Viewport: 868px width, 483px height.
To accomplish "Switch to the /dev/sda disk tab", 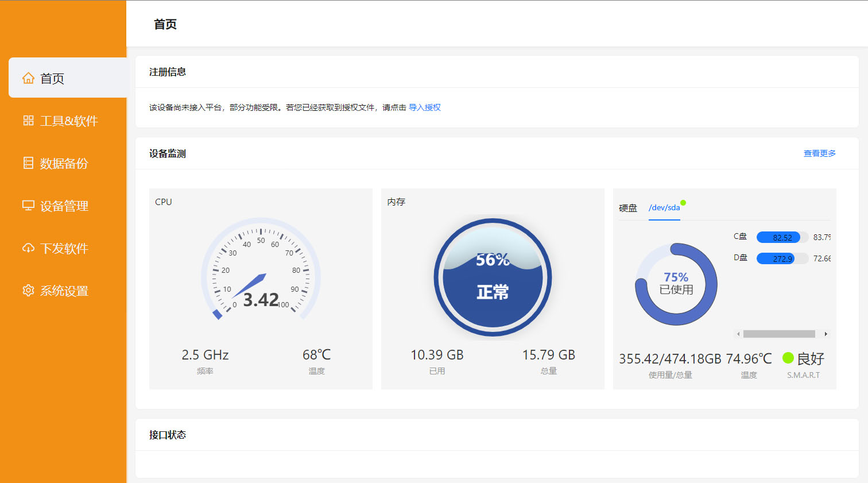I will click(x=664, y=207).
